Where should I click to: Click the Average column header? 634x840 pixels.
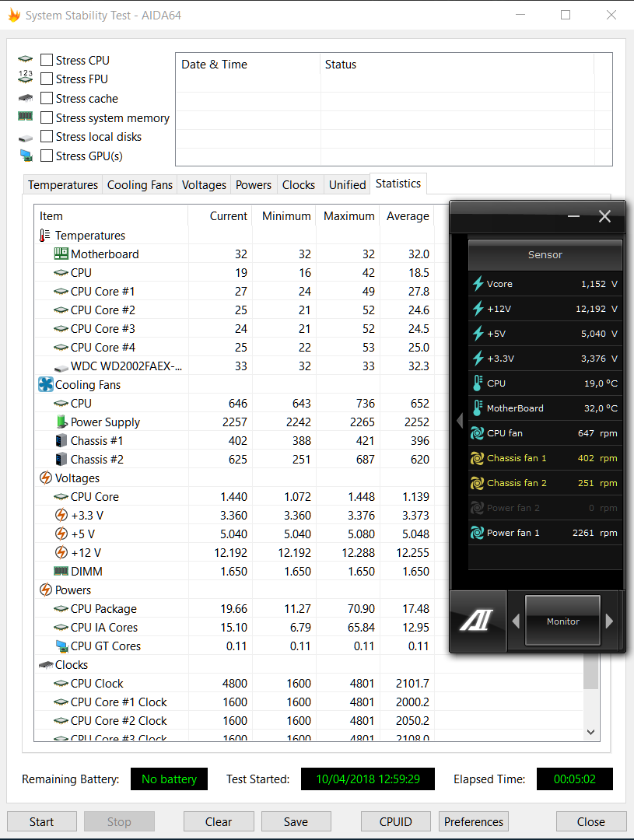(408, 216)
